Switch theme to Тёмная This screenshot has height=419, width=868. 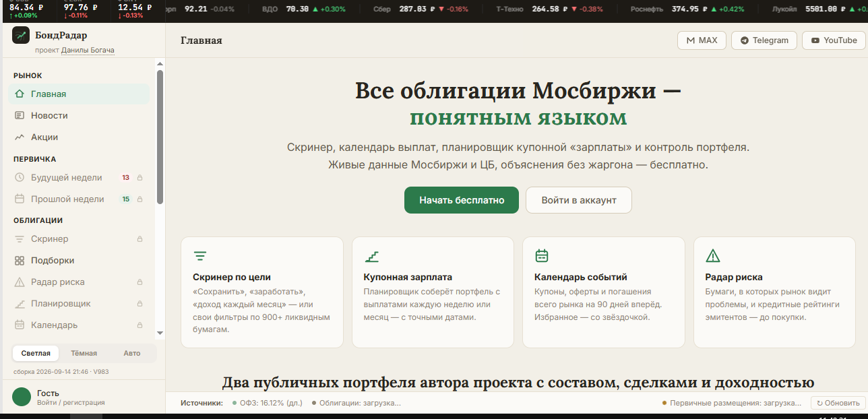pos(84,353)
